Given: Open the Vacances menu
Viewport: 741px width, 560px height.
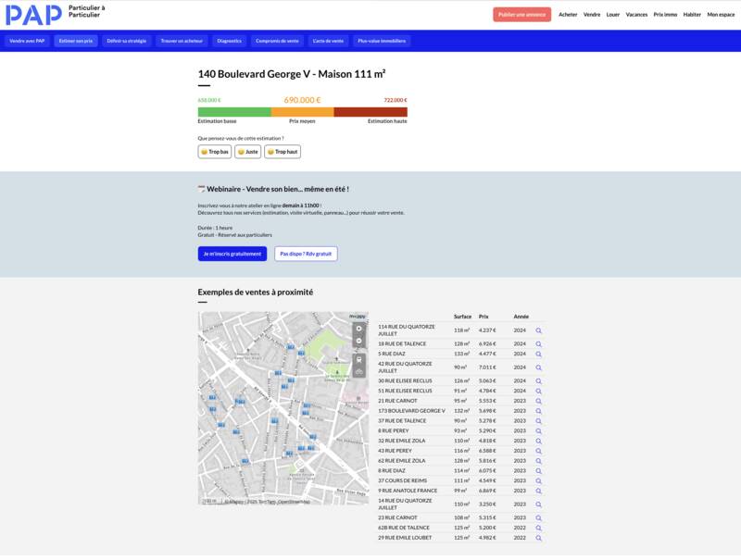Looking at the screenshot, I should coord(636,15).
